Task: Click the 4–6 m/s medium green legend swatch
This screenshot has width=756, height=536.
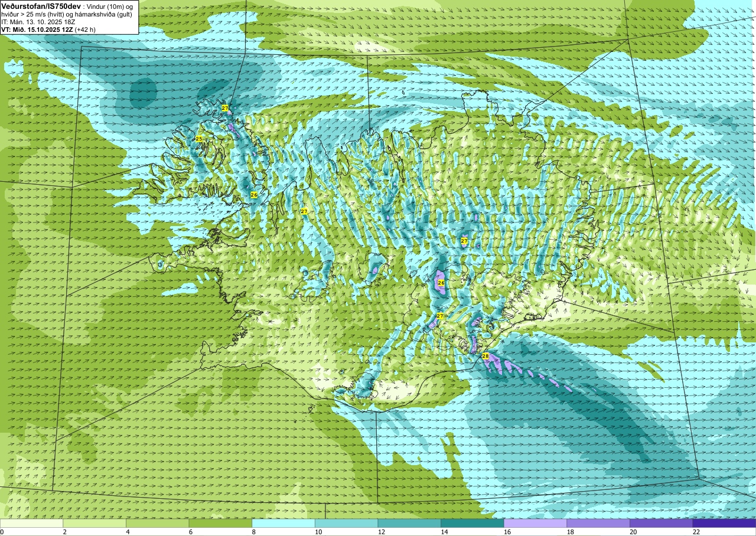Action: (158, 523)
